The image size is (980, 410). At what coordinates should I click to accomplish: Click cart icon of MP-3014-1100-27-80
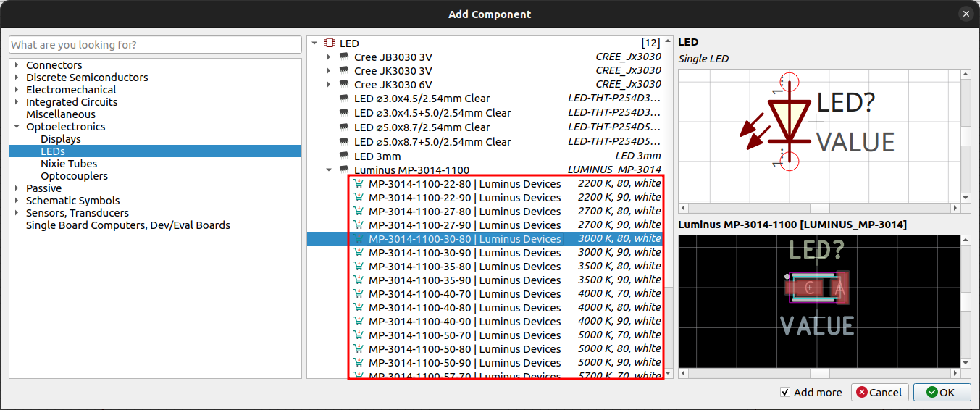(x=359, y=212)
